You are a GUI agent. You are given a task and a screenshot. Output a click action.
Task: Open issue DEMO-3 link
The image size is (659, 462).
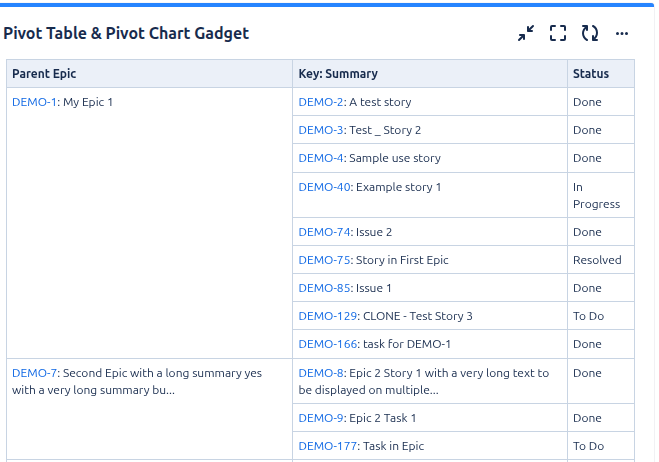(321, 130)
